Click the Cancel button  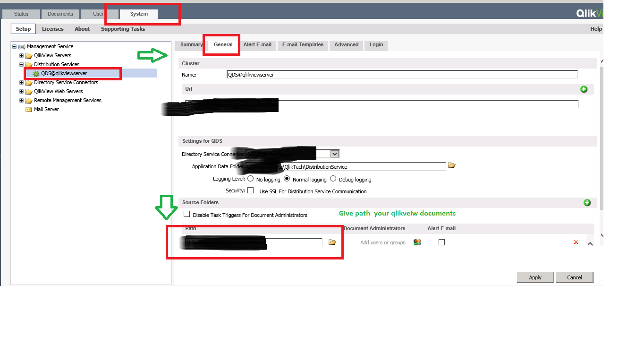(575, 277)
